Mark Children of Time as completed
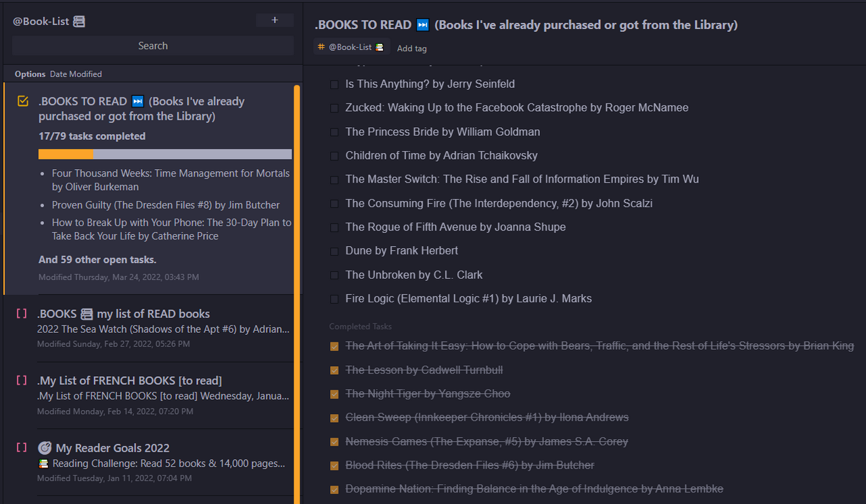866x504 pixels. point(334,156)
